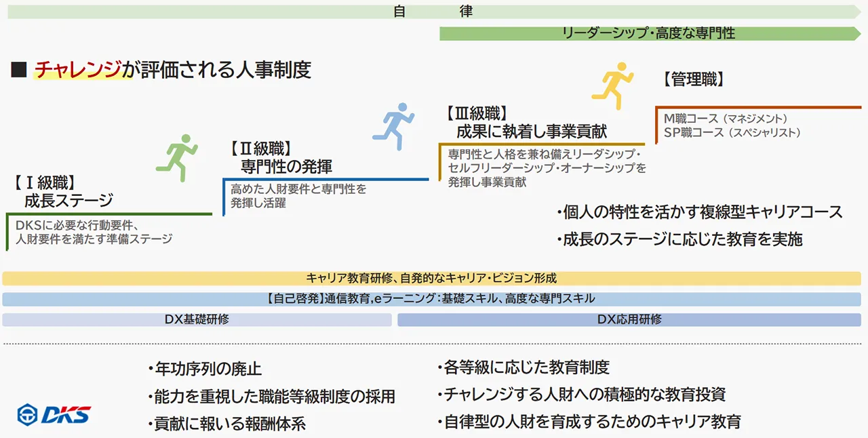Image resolution: width=868 pixels, height=438 pixels.
Task: Click the 各等級に応じた教育制度 bullet text
Action: click(x=523, y=367)
